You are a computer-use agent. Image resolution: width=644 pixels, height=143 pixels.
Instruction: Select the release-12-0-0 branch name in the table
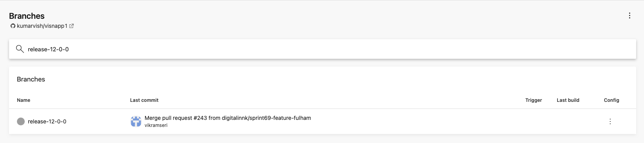[47, 121]
